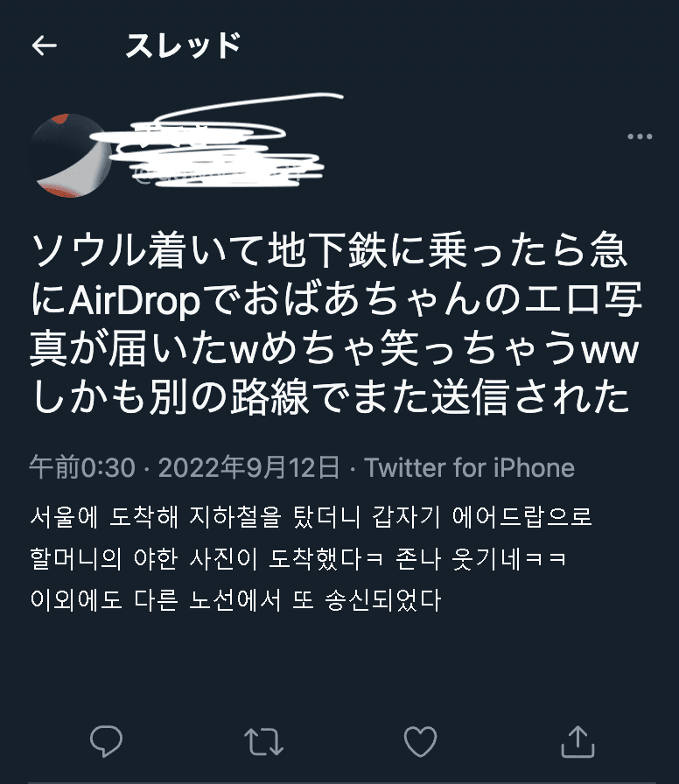Viewport: 679px width, 784px height.
Task: Tap the Korean line starting 할머니의 야한
Action: [x=298, y=558]
